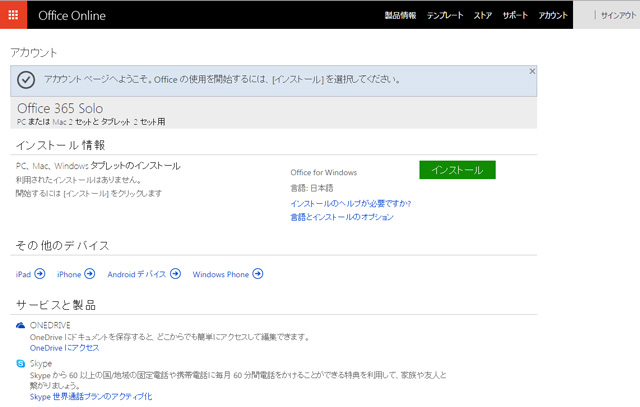Click the Skype service title

click(x=41, y=363)
